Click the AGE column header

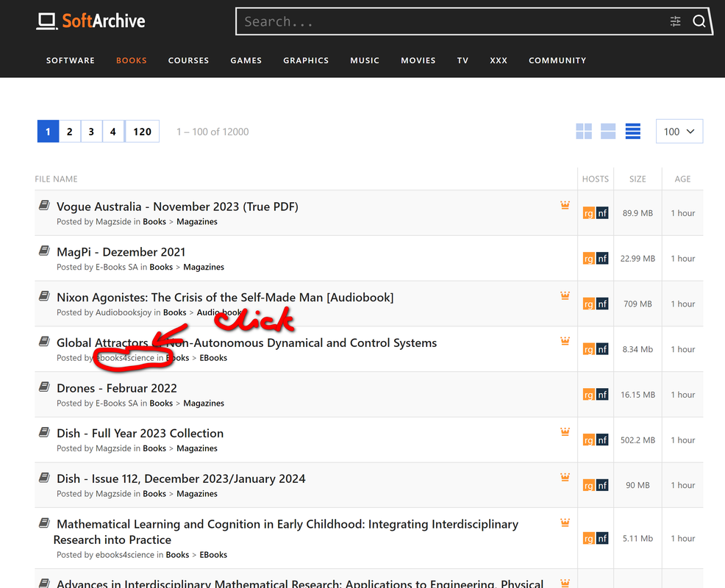point(682,179)
